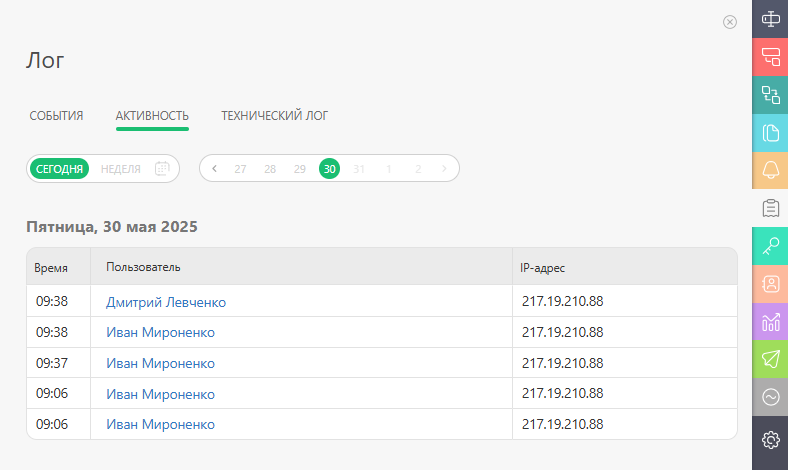
Task: Go to next dates with right chevron
Action: click(444, 168)
